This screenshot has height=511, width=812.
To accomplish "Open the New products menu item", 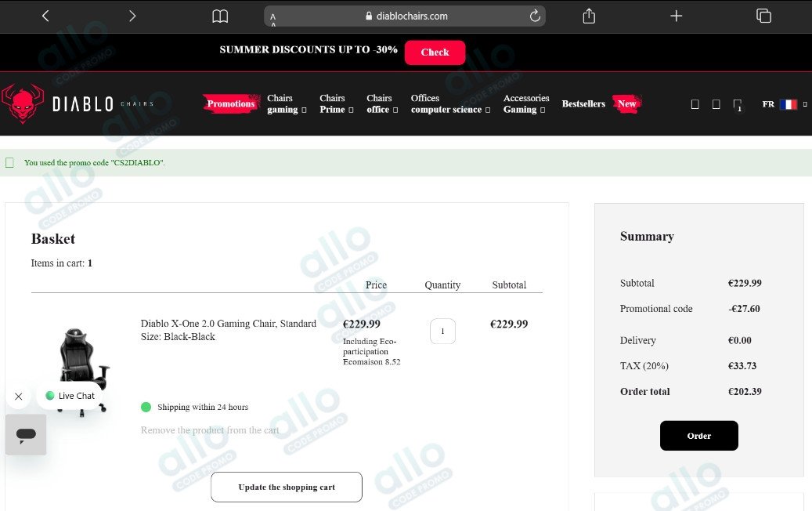I will [626, 103].
